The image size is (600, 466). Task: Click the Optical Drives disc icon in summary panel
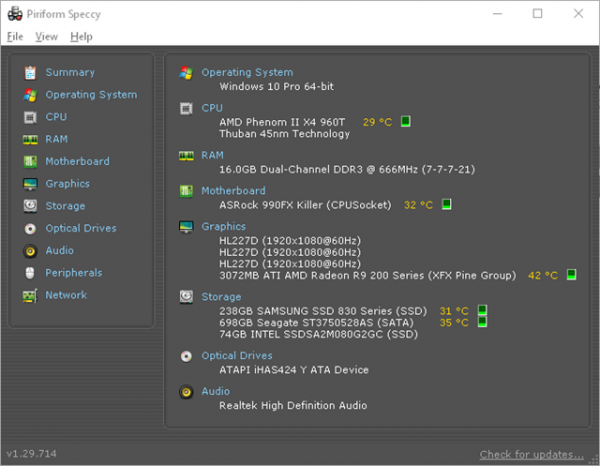[186, 356]
